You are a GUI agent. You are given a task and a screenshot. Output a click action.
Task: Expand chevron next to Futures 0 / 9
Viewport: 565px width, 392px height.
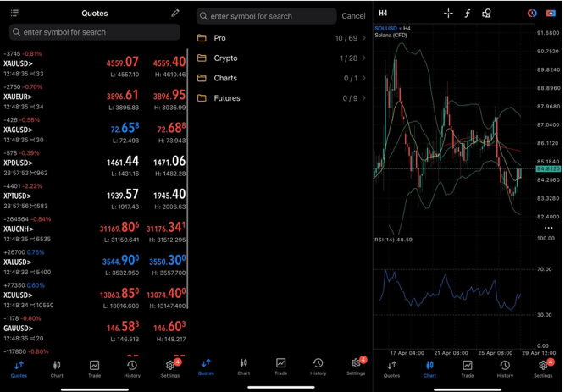(x=364, y=98)
